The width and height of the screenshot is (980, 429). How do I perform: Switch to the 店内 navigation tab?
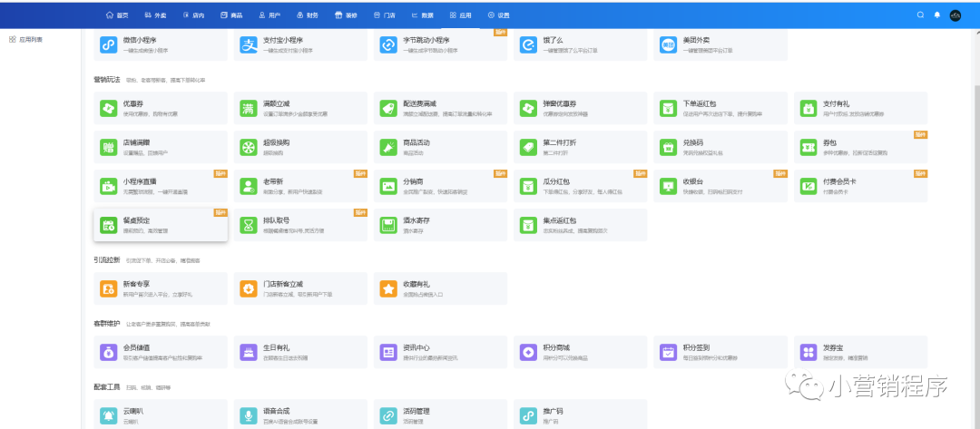pos(193,15)
